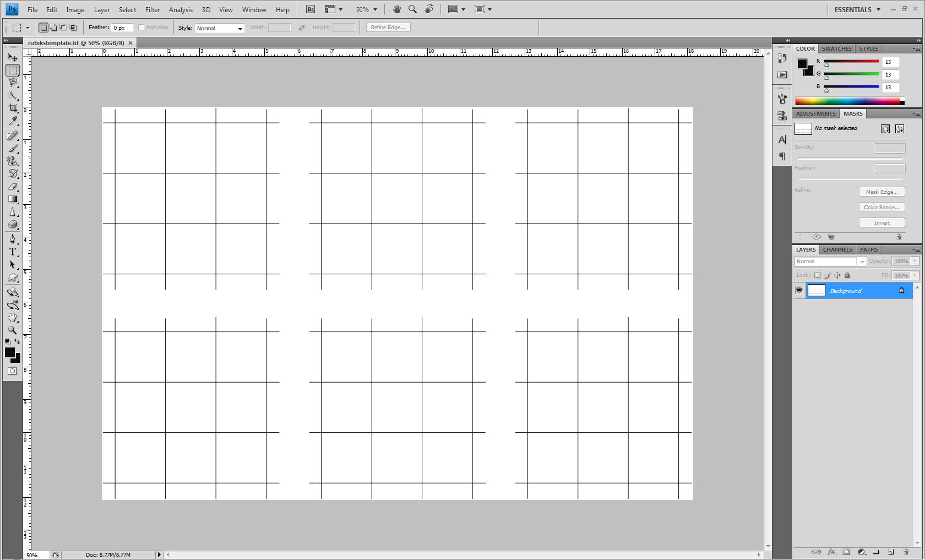This screenshot has height=560, width=925.
Task: Select the Path Selection tool
Action: coord(13,265)
